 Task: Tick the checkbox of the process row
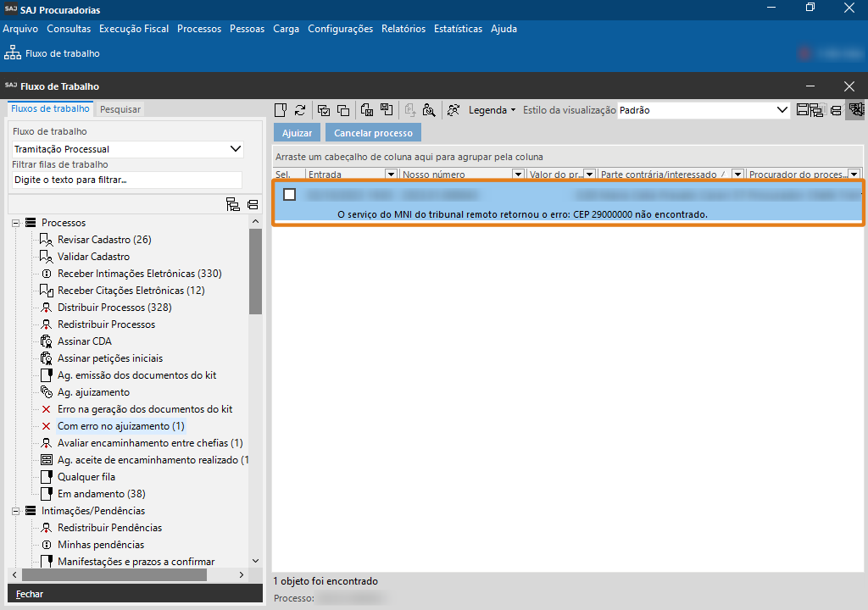tap(290, 194)
